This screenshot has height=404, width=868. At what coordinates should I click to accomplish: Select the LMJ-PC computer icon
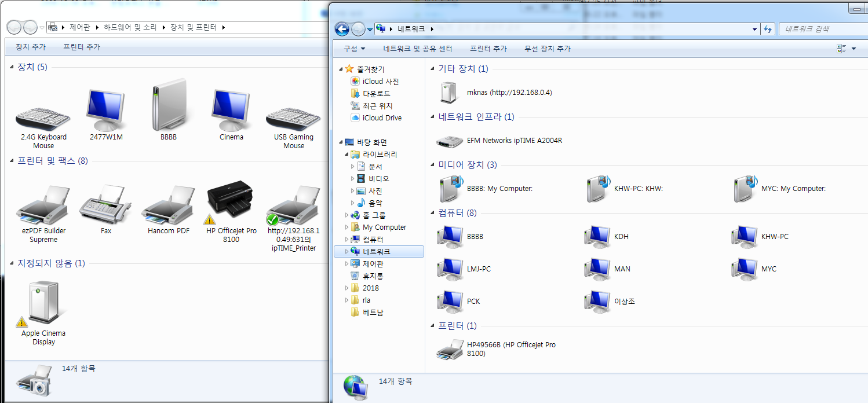450,269
